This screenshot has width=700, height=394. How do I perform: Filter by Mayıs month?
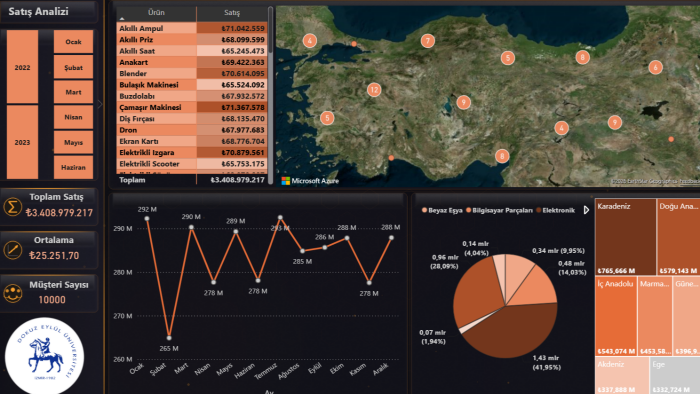(73, 142)
